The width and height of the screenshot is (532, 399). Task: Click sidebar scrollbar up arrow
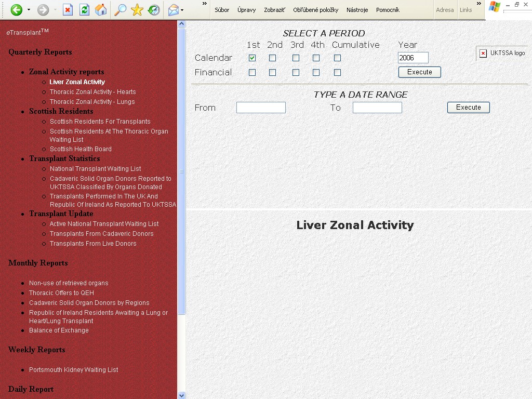point(181,24)
